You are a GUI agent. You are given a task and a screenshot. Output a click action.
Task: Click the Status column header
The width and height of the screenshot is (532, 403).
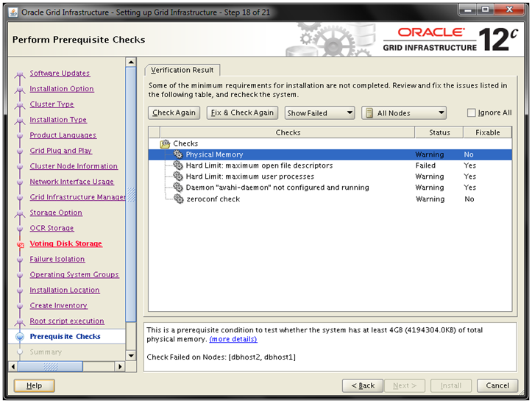(x=439, y=132)
